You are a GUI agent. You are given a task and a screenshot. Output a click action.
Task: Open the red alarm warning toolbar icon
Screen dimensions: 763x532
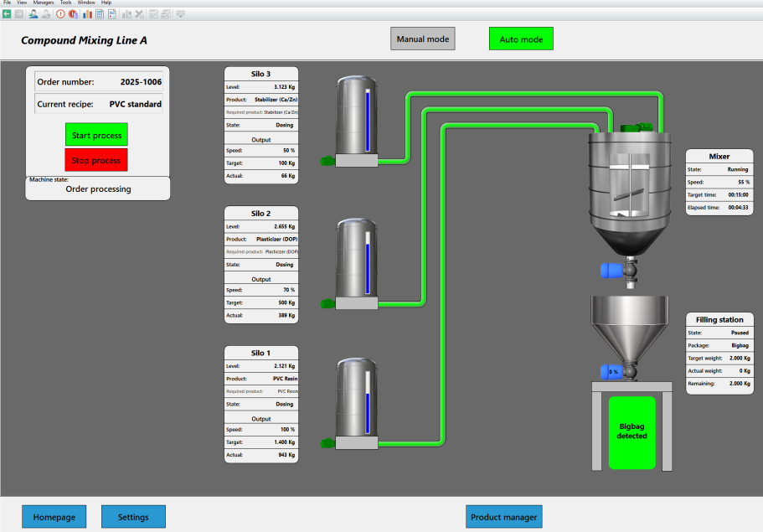coord(60,14)
